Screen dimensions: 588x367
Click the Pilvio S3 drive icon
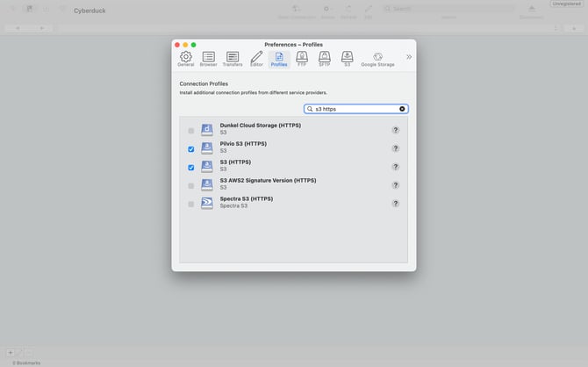pos(207,148)
